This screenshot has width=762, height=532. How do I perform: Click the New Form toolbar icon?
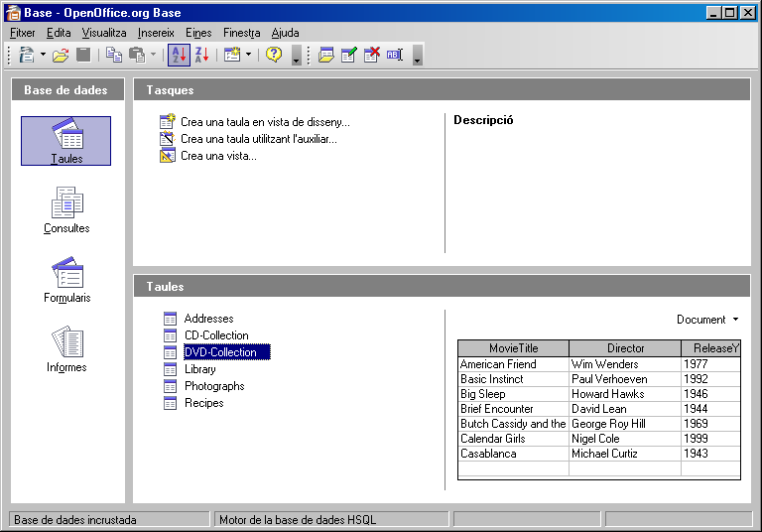(x=232, y=55)
